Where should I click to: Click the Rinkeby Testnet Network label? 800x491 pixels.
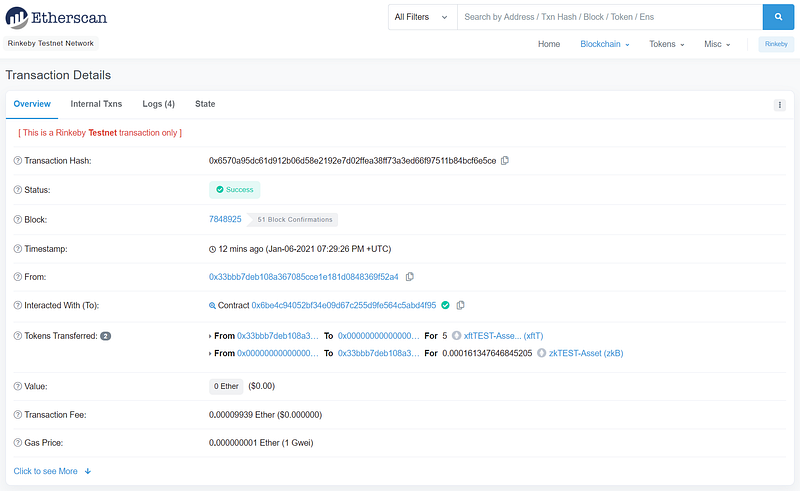(x=51, y=43)
